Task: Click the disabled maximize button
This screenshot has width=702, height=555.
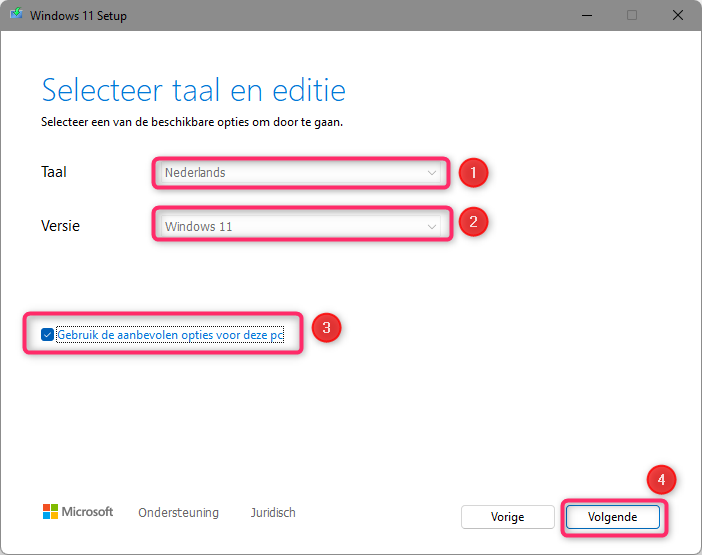Action: pyautogui.click(x=632, y=15)
